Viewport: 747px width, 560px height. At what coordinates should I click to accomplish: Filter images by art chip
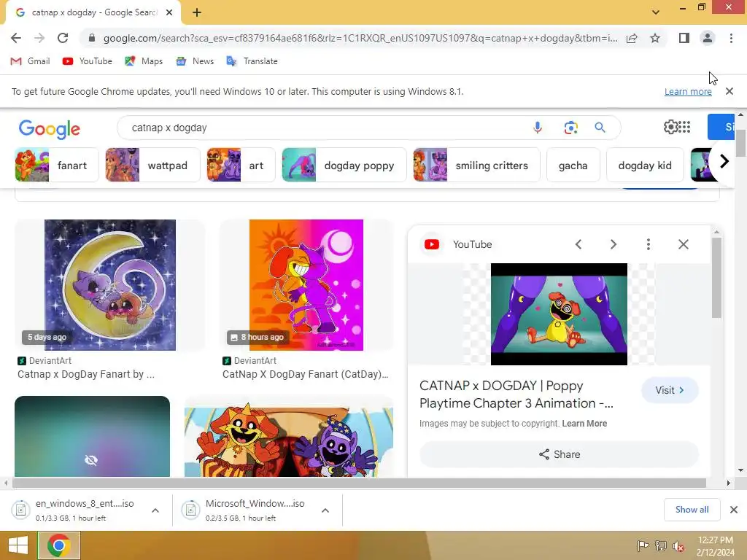click(x=241, y=166)
